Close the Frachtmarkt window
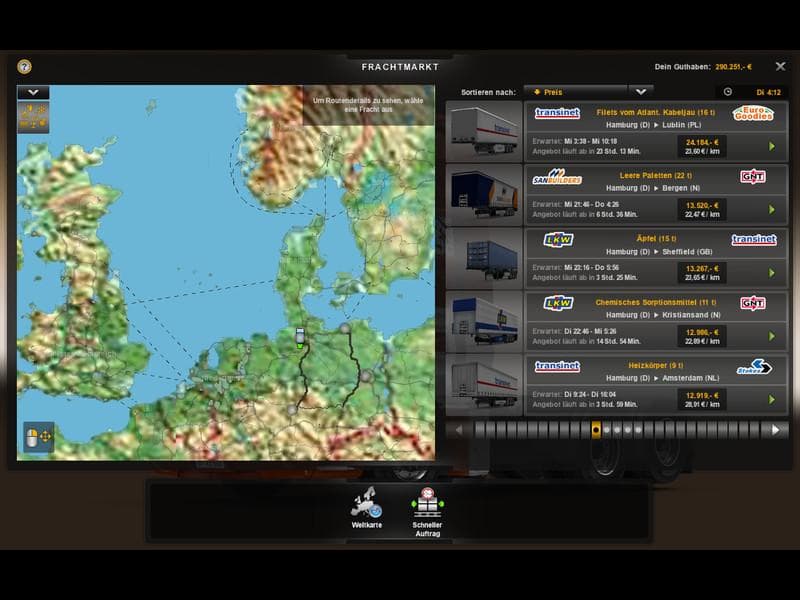This screenshot has height=600, width=800. point(780,66)
